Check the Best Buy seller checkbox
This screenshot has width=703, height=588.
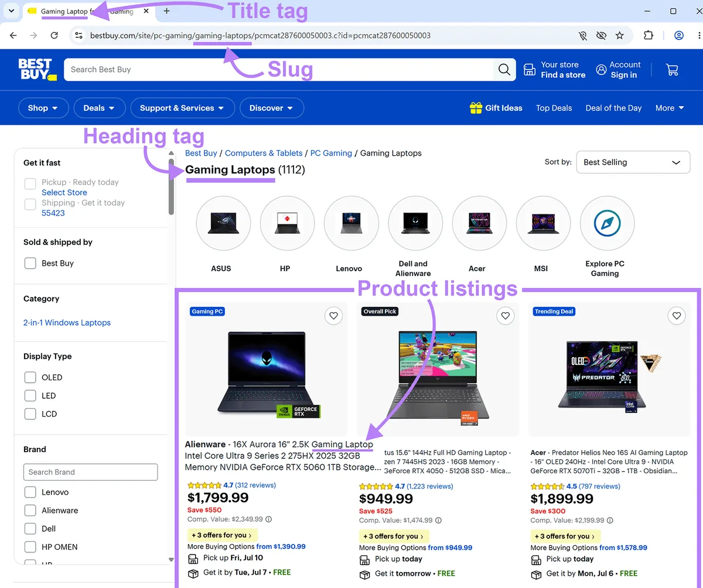click(x=30, y=264)
